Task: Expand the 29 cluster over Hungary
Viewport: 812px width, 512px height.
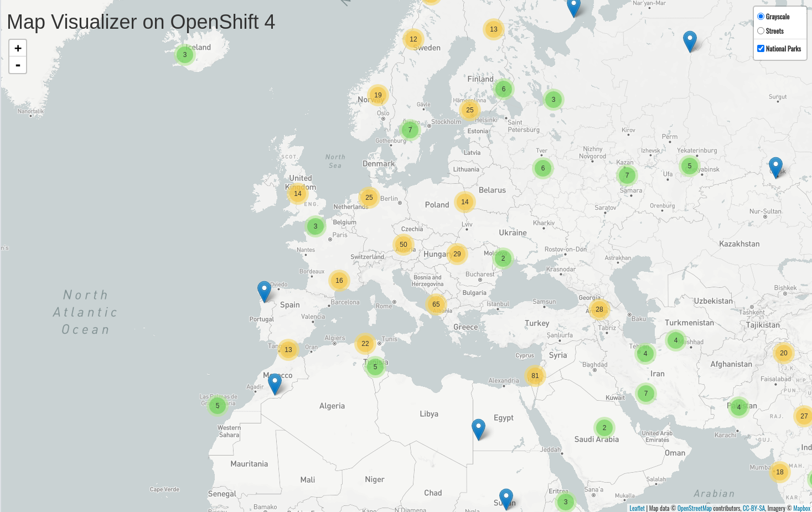Action: [x=457, y=254]
